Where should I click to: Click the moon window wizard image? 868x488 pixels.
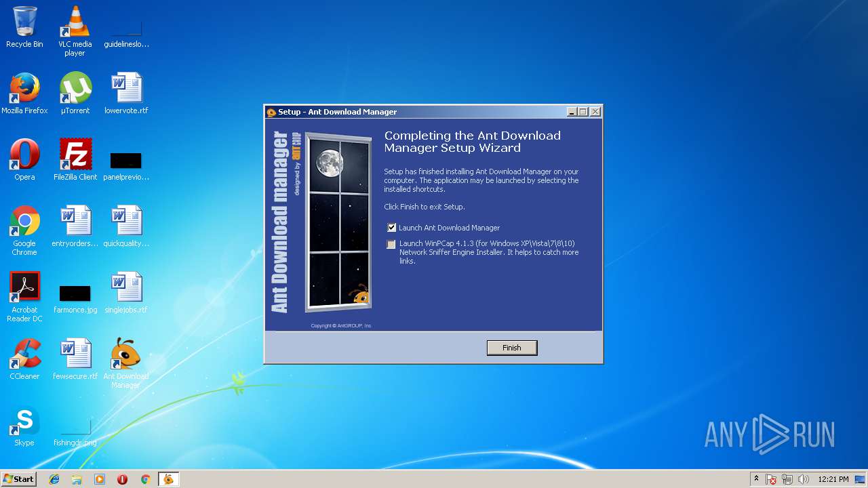point(338,222)
